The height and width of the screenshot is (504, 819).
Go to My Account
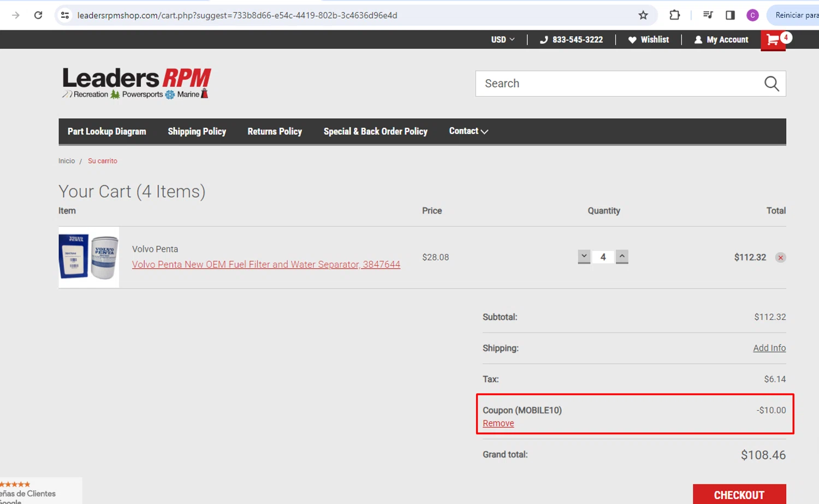pos(721,39)
